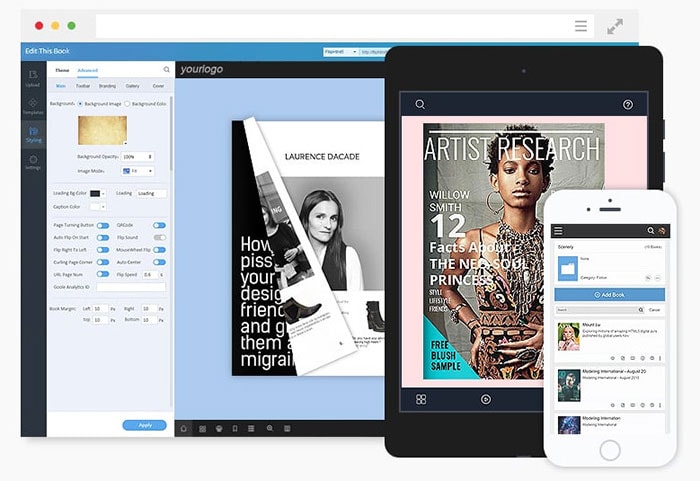Click the Background Opacity stepper arrows

(x=150, y=157)
